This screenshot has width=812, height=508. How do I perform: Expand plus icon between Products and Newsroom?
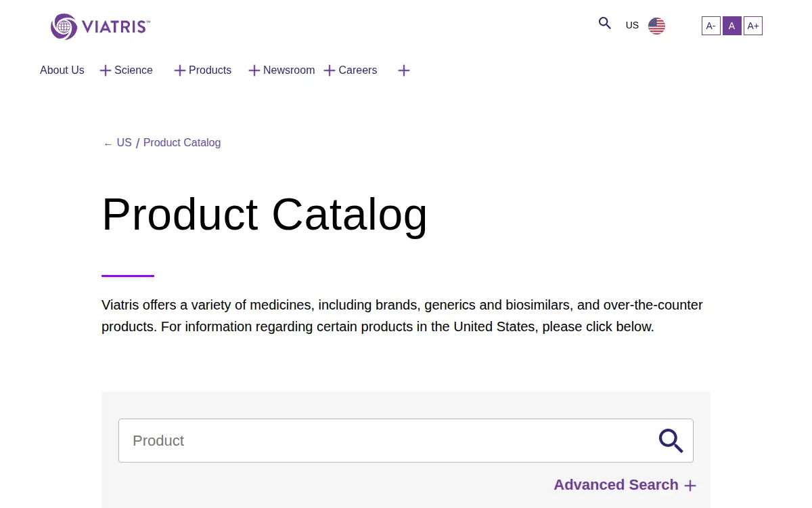point(254,70)
